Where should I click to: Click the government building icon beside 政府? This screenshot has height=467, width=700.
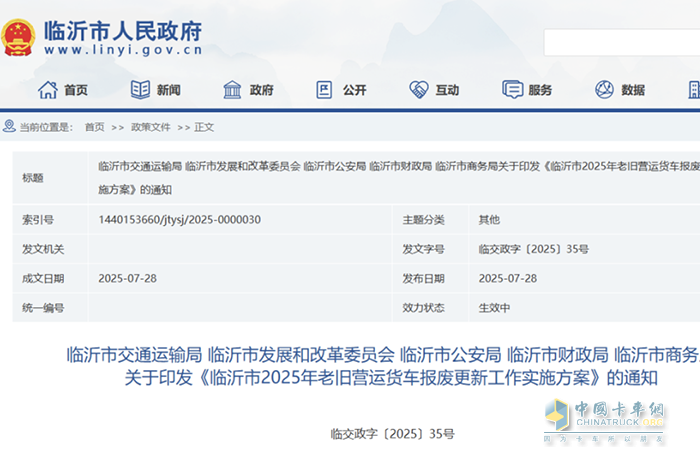pyautogui.click(x=233, y=90)
